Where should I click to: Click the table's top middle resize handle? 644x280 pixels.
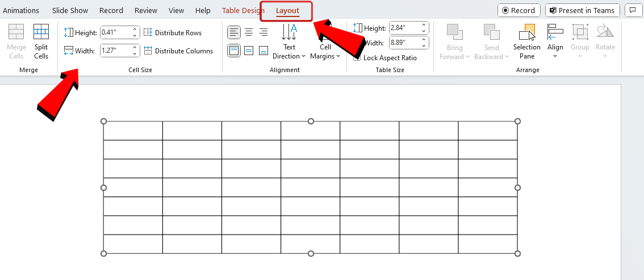coord(311,121)
